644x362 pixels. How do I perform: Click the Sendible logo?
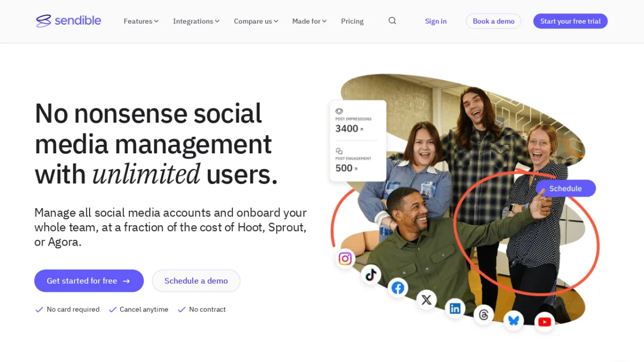[69, 21]
